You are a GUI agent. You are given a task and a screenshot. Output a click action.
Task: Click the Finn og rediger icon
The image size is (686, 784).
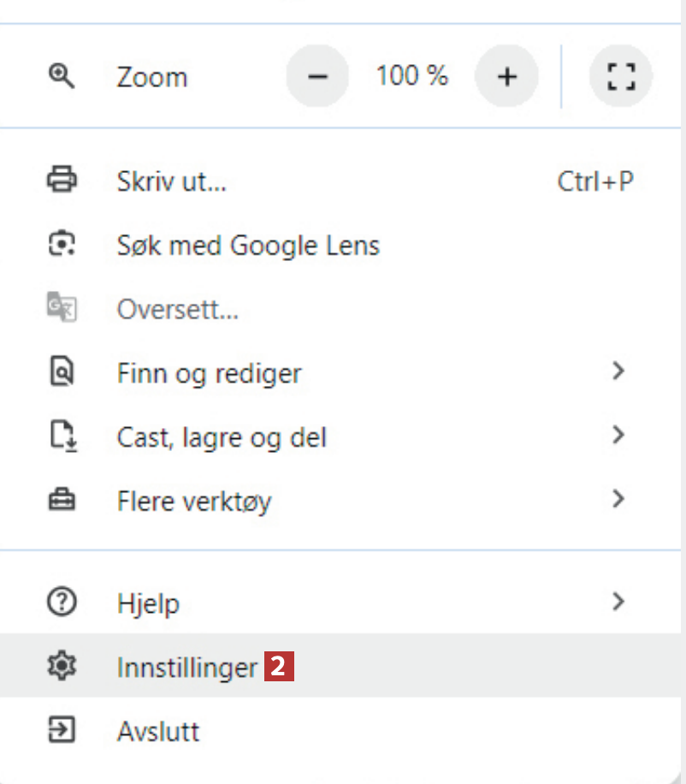(62, 372)
